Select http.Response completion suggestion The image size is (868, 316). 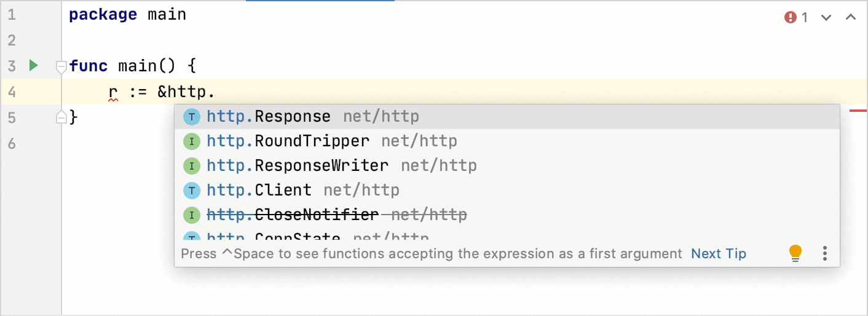[507, 116]
